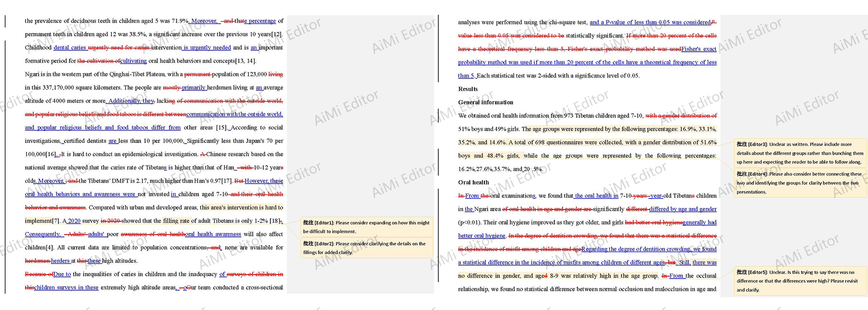868x310 pixels.
Task: Click the deleted text 'with a gender distribution of'
Action: (681, 116)
